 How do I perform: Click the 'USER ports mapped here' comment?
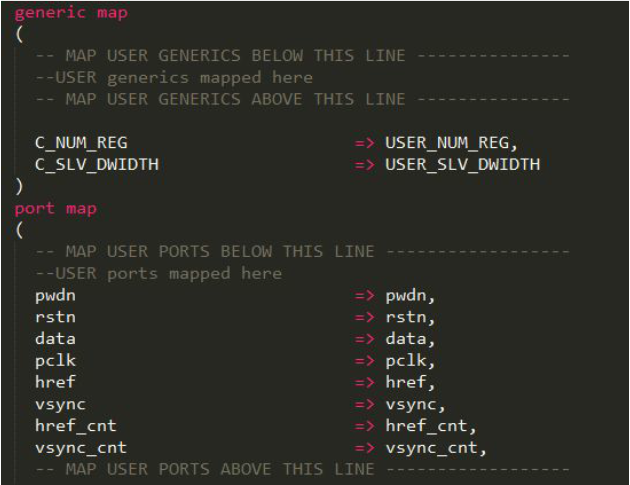point(159,273)
